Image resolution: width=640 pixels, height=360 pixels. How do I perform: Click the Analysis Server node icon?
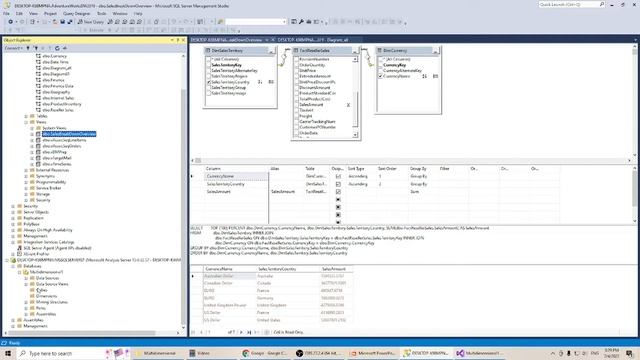[13, 260]
